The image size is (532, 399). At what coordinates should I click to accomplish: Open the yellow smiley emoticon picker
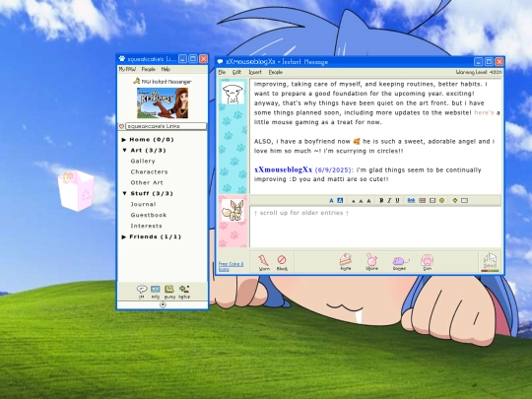point(441,201)
